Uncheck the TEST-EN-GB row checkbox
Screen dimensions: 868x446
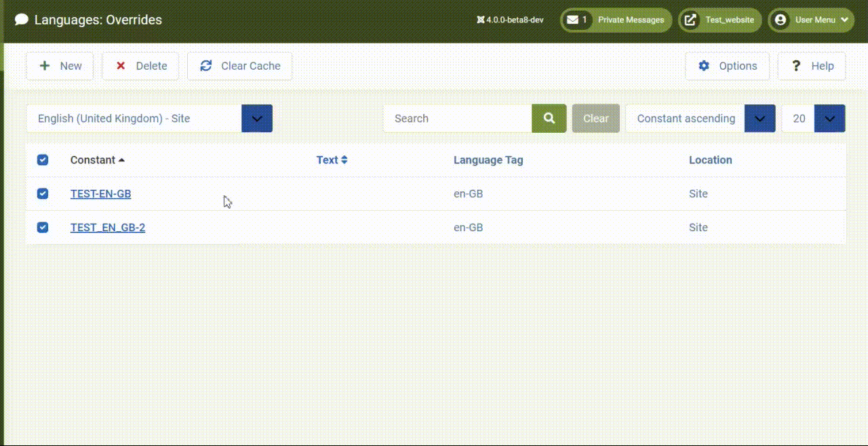(x=43, y=194)
